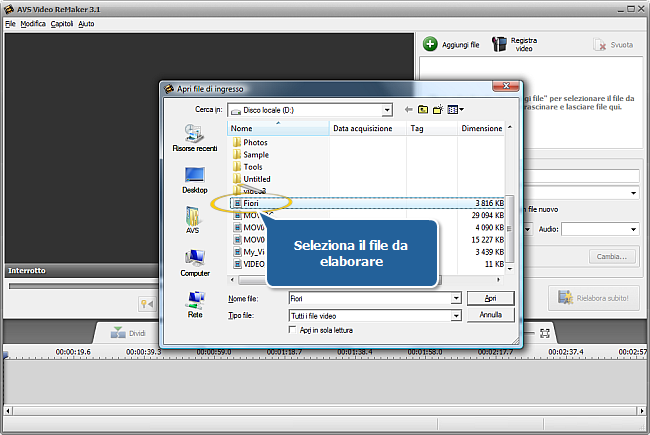Open the File menu
The width and height of the screenshot is (650, 435).
pyautogui.click(x=10, y=24)
